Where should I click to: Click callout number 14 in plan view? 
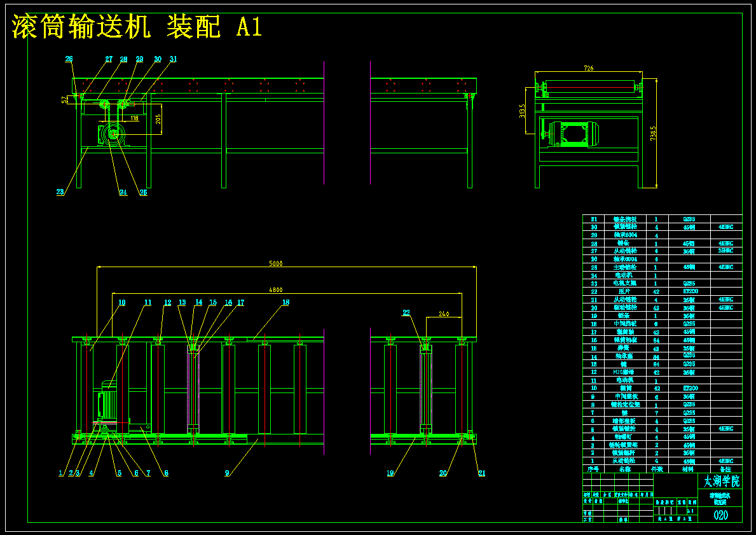198,302
